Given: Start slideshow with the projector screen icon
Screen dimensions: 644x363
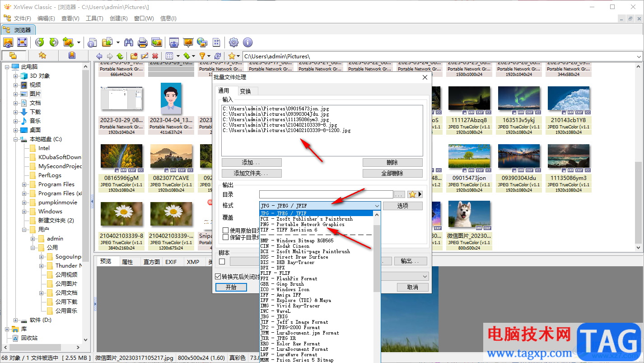Looking at the screenshot, I should (x=188, y=42).
